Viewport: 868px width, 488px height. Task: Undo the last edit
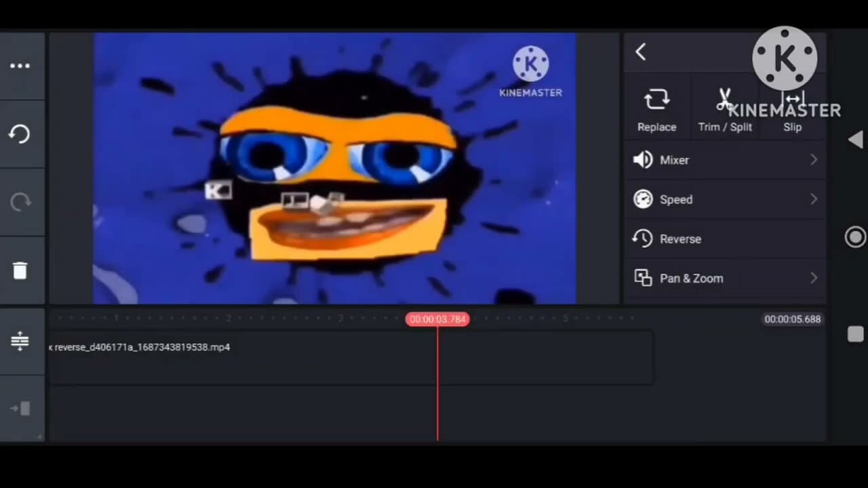(x=20, y=134)
